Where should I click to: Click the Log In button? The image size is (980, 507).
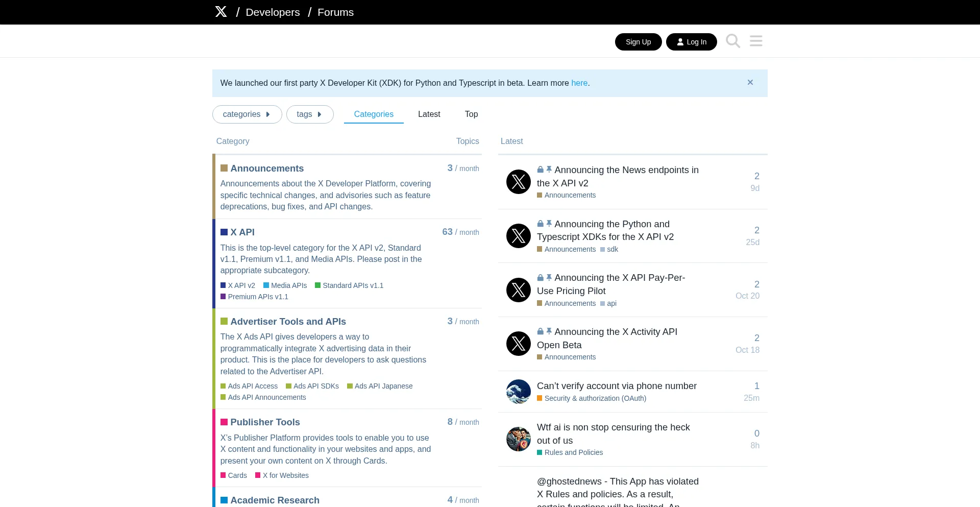(x=692, y=42)
